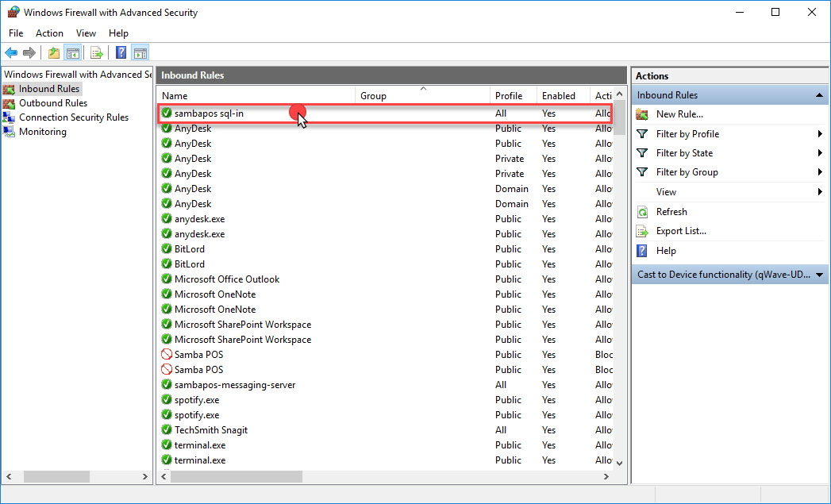
Task: Open the View menu in menu bar
Action: [x=86, y=33]
